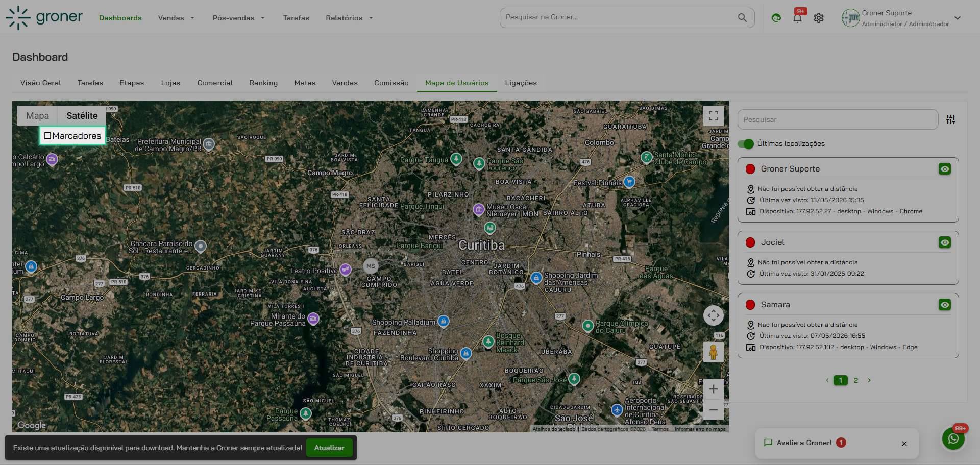Go to the previous user page arrow
The height and width of the screenshot is (465, 980).
point(827,380)
